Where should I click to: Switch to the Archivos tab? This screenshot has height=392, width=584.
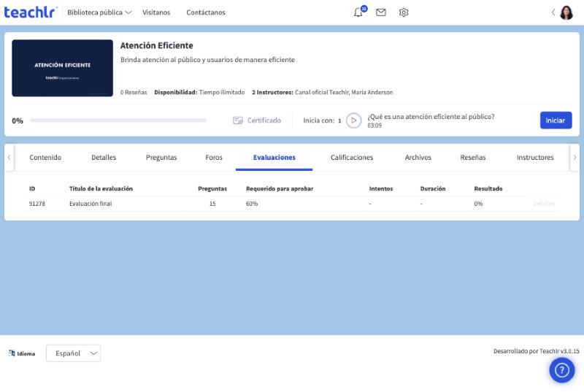418,158
